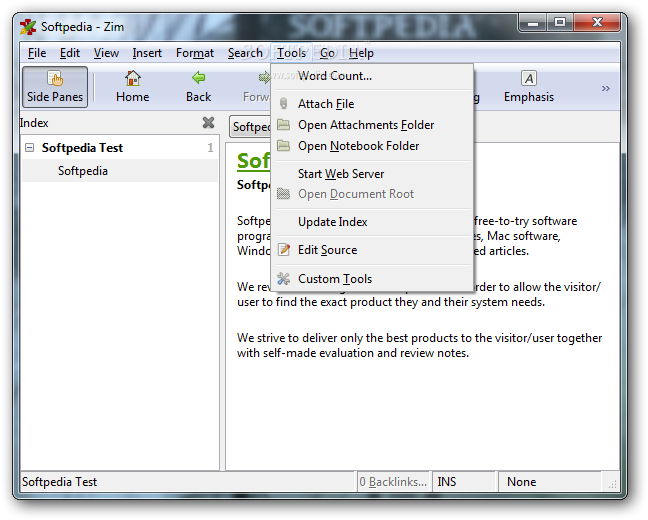The image size is (648, 520).
Task: Close the open Tools menu
Action: 291,53
